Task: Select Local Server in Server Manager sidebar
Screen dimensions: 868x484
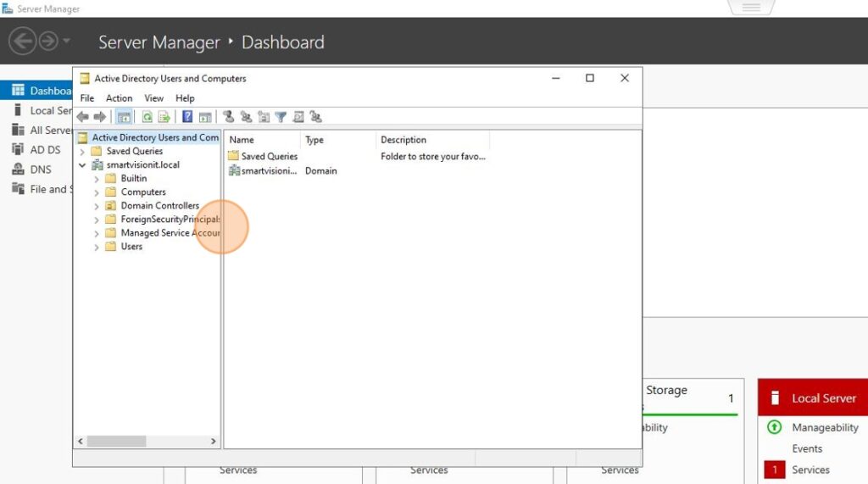Action: [x=36, y=110]
